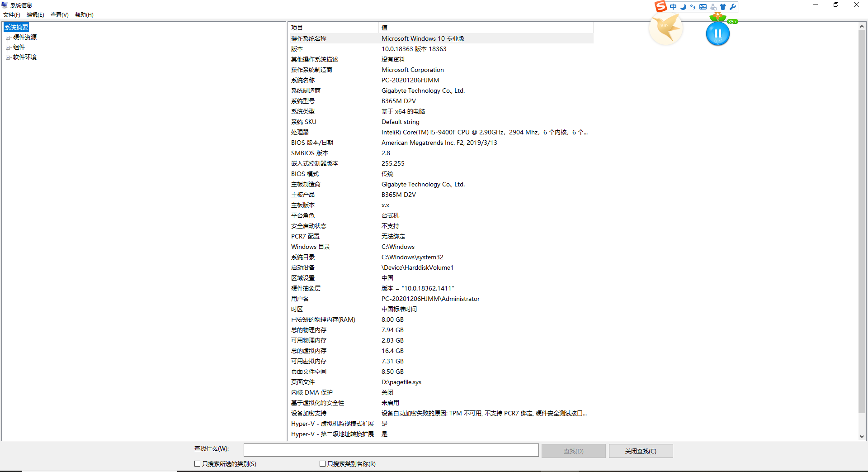Click the BIOS 模式 item
Viewport: 868px width, 472px height.
tap(305, 174)
